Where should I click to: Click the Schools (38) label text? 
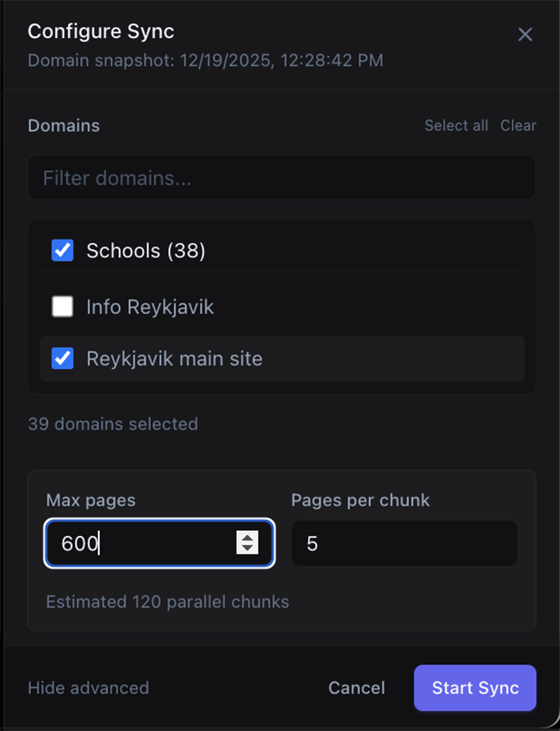tap(146, 251)
